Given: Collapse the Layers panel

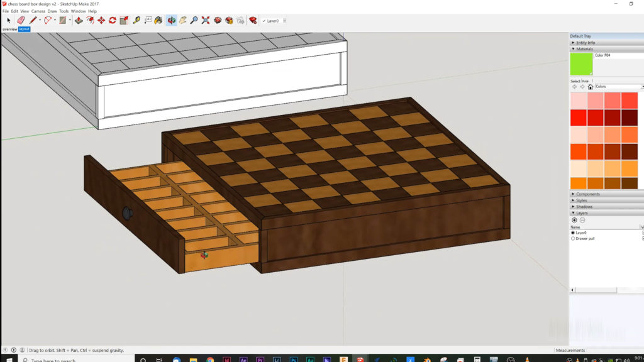Looking at the screenshot, I should [x=607, y=213].
